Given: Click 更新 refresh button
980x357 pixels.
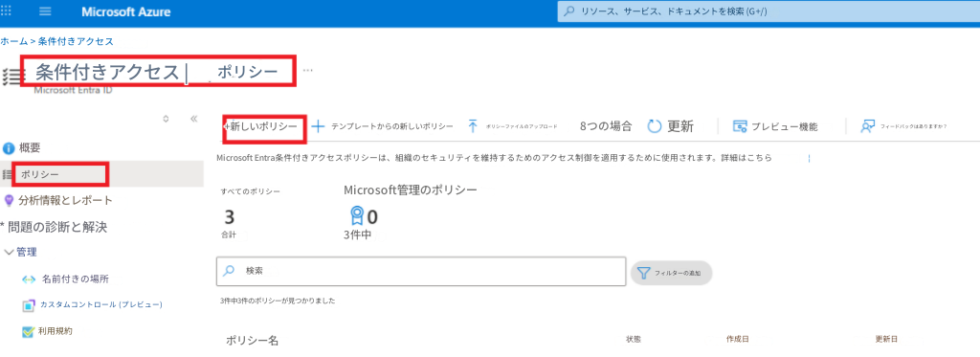Looking at the screenshot, I should [680, 126].
